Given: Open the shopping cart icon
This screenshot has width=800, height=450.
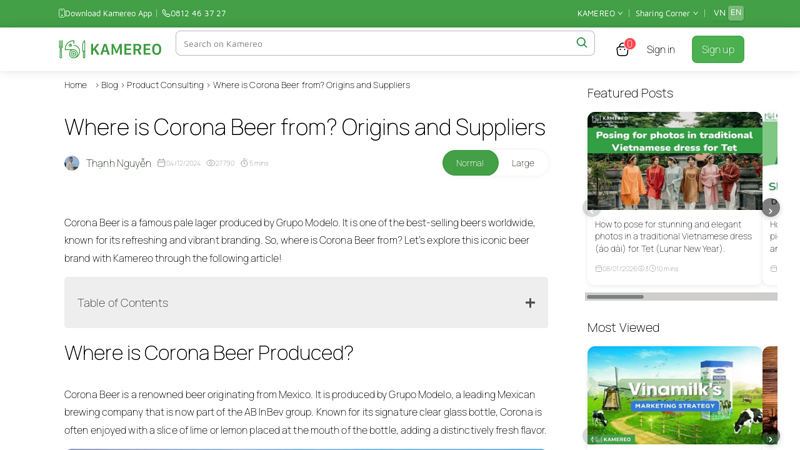Looking at the screenshot, I should point(622,49).
